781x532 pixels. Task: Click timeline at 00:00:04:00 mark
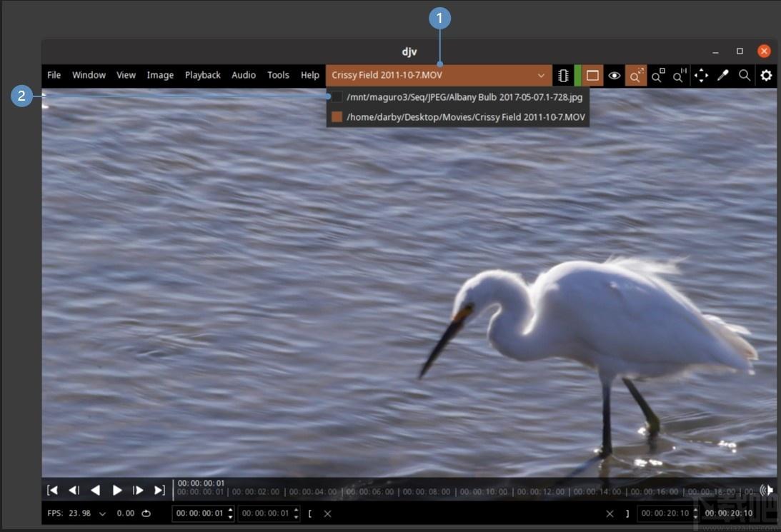(313, 492)
